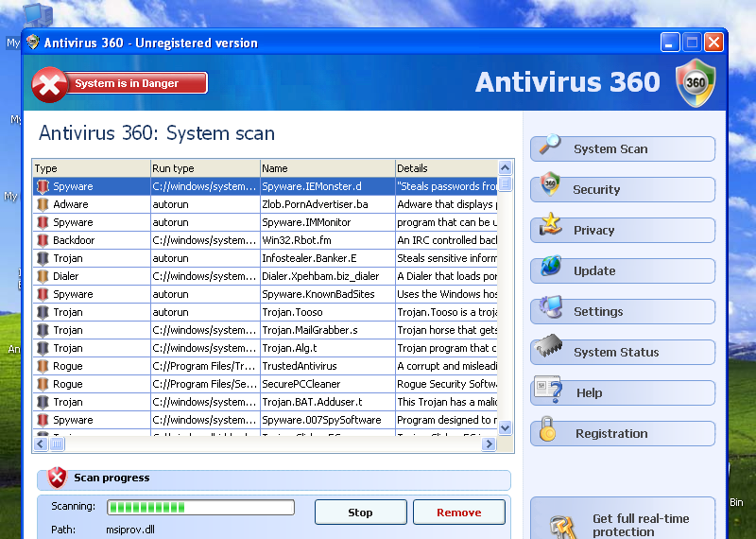Click the Security shield globe icon
Viewport: 756px width, 539px height.
click(x=550, y=185)
